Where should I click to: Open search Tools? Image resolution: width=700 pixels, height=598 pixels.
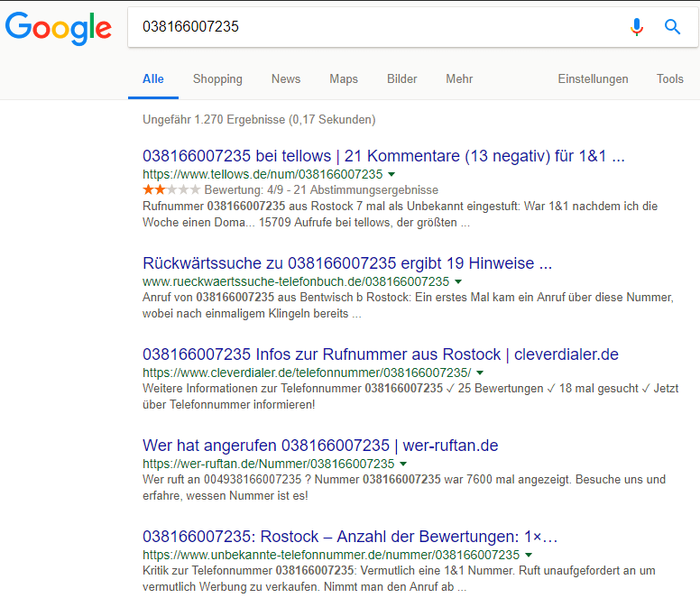click(669, 79)
